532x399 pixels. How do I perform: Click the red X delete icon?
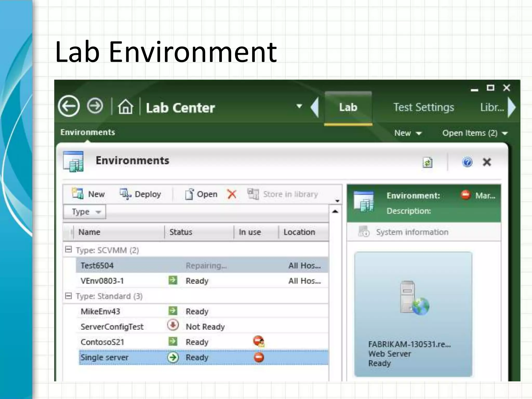click(x=232, y=194)
